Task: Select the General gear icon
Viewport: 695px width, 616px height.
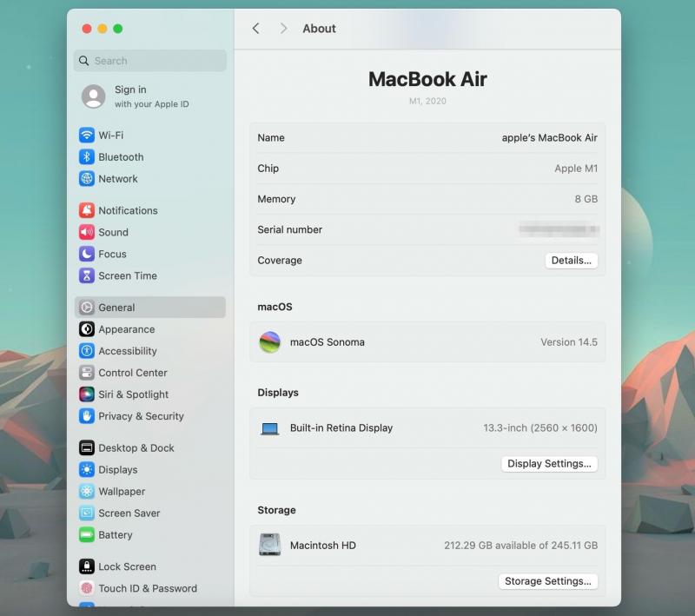Action: click(87, 308)
